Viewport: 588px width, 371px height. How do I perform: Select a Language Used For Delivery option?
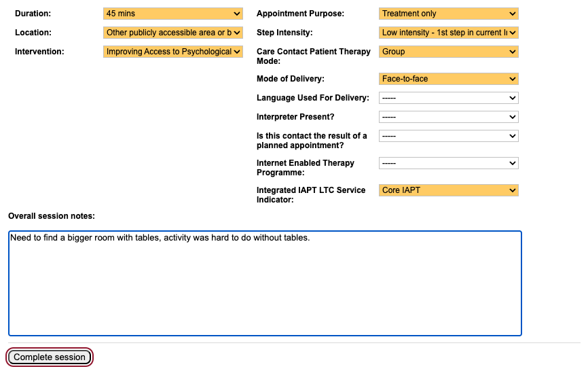tap(448, 98)
